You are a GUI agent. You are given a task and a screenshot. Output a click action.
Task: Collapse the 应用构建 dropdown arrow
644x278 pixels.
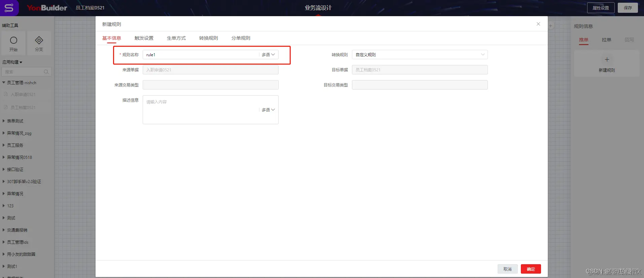(x=21, y=62)
